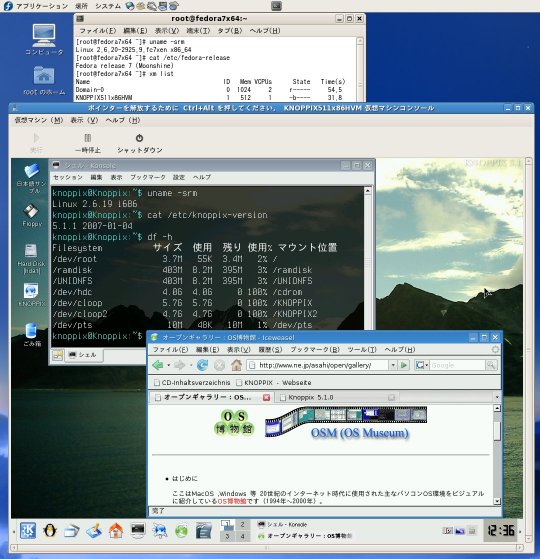The image size is (540, 559).
Task: Open the home folder house icon in the panel
Action: [116, 531]
